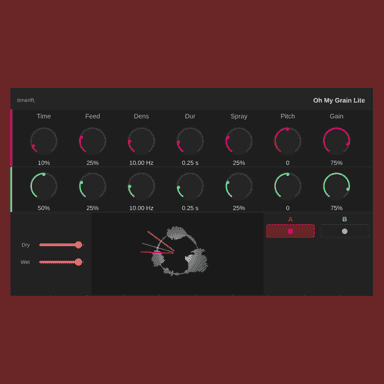Click the green row 10.00 Hz density value
Image resolution: width=384 pixels, height=384 pixels.
[141, 208]
